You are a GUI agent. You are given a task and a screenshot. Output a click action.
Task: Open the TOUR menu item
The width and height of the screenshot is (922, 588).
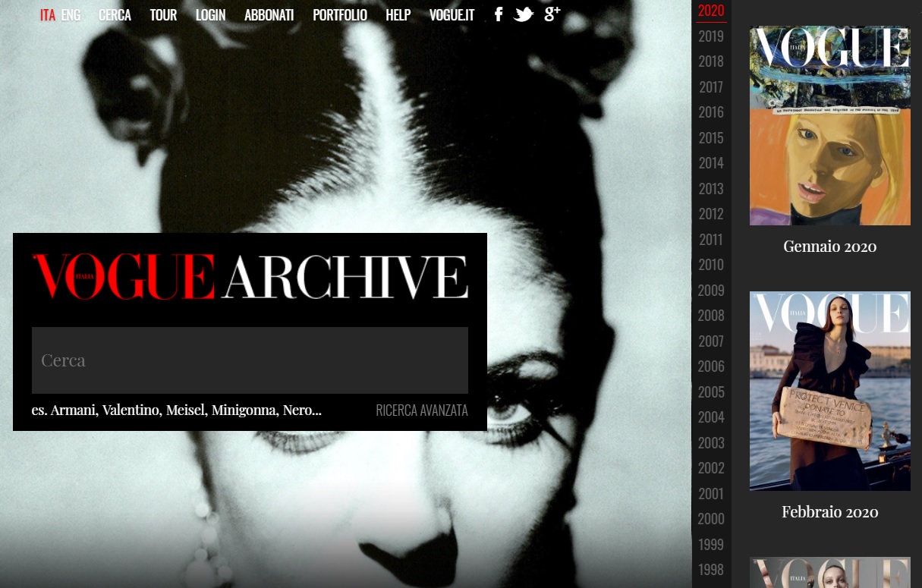163,15
